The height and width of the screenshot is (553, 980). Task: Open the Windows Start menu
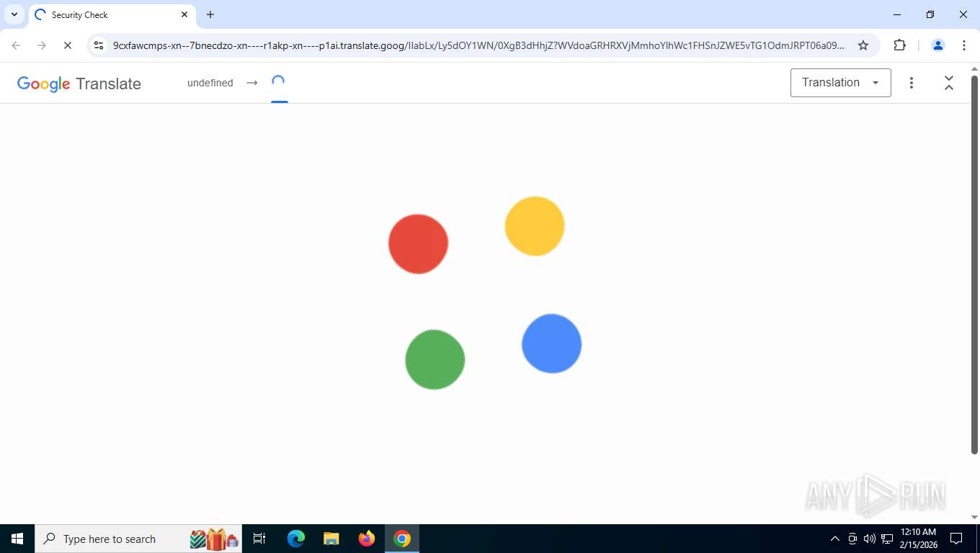(17, 539)
